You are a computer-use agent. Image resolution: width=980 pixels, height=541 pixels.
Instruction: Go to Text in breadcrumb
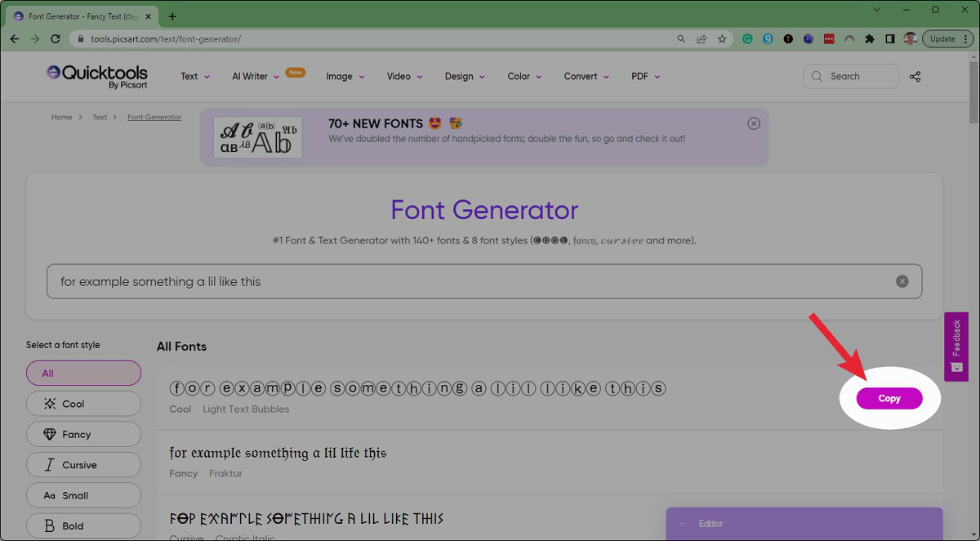coord(100,117)
